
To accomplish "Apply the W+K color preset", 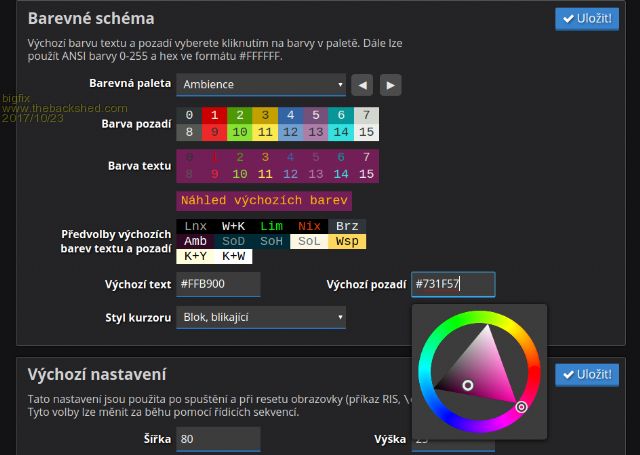I will click(x=234, y=227).
